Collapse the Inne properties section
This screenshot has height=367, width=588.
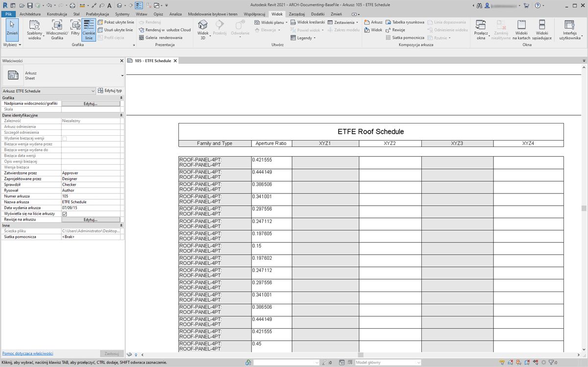tap(121, 225)
